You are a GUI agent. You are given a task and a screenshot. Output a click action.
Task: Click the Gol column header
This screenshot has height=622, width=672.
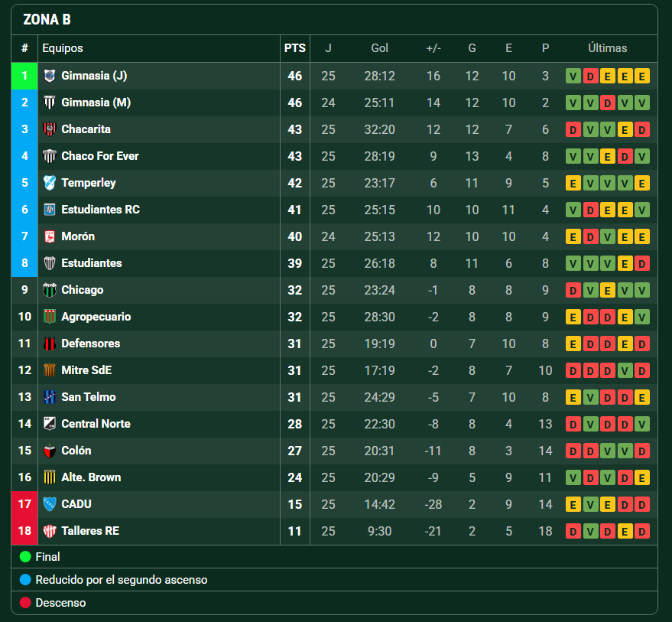(x=380, y=48)
